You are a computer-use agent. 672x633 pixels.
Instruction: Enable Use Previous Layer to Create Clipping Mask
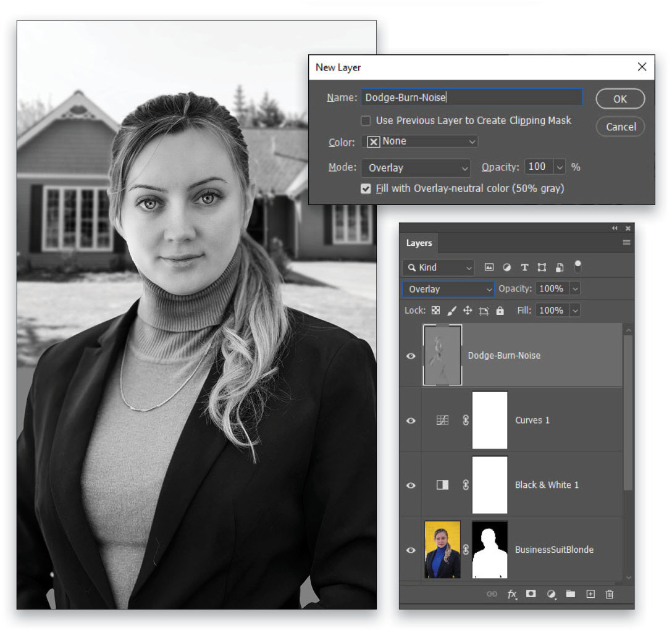pyautogui.click(x=366, y=120)
